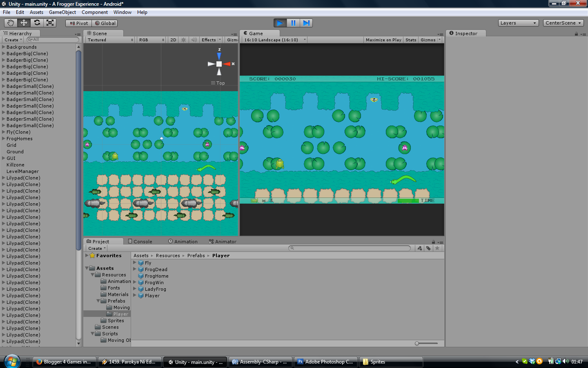
Task: Click Prefabs in Project breadcrumb
Action: [196, 256]
